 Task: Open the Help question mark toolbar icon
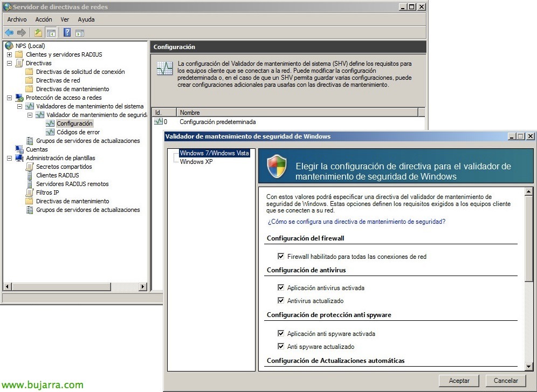(67, 33)
